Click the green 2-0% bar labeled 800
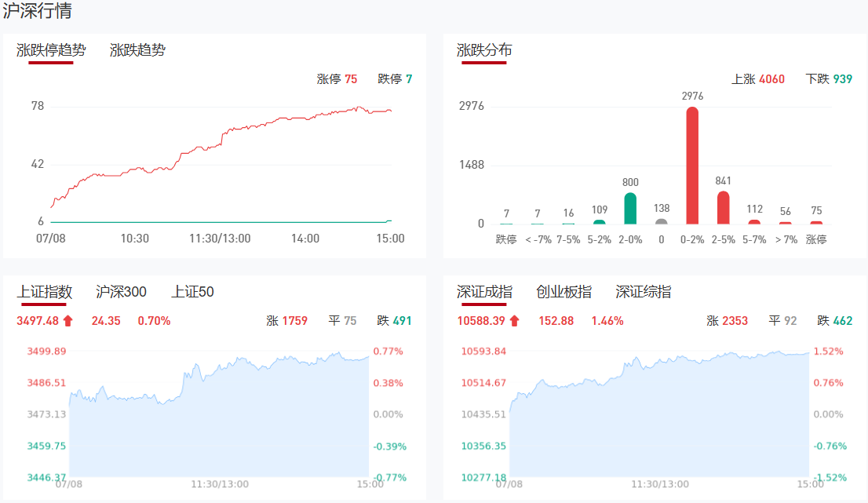 point(630,209)
